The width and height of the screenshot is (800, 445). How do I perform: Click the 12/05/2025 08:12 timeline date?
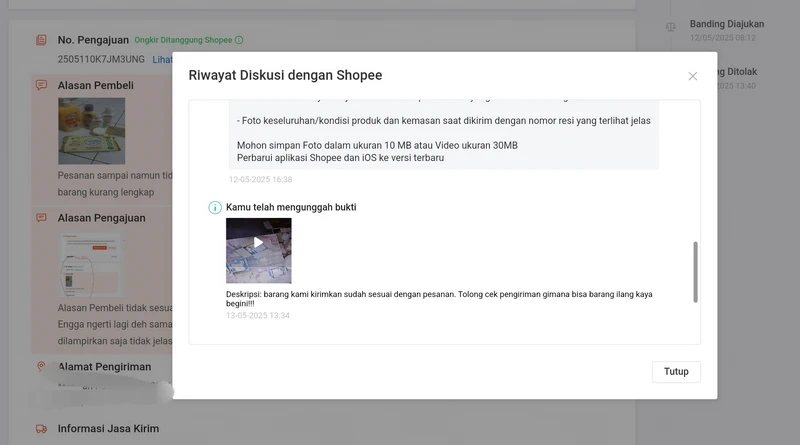[x=722, y=38]
